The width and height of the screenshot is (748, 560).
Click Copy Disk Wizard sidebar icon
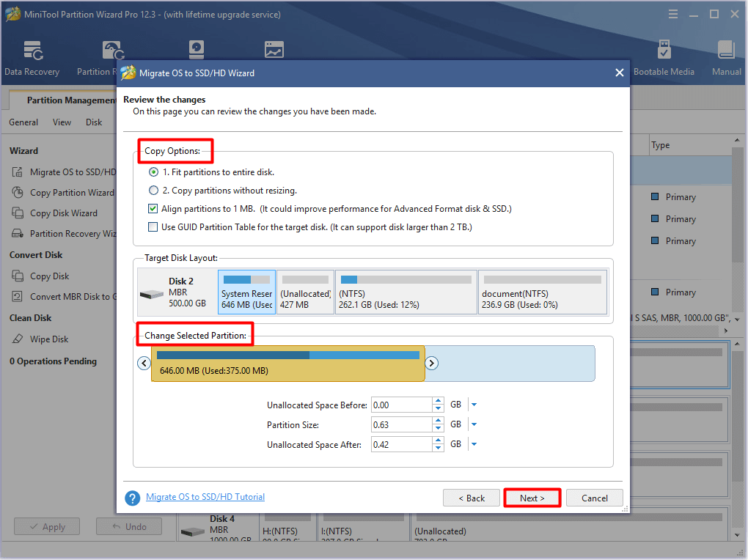coord(17,213)
